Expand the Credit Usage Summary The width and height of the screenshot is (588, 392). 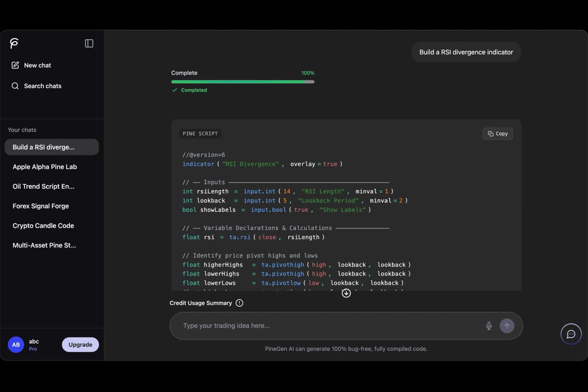[201, 303]
